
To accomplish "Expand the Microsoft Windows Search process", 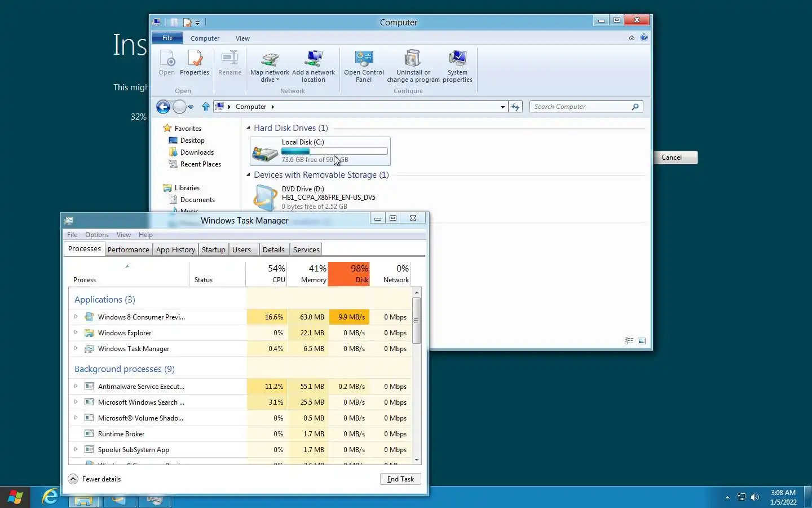I will pos(76,402).
